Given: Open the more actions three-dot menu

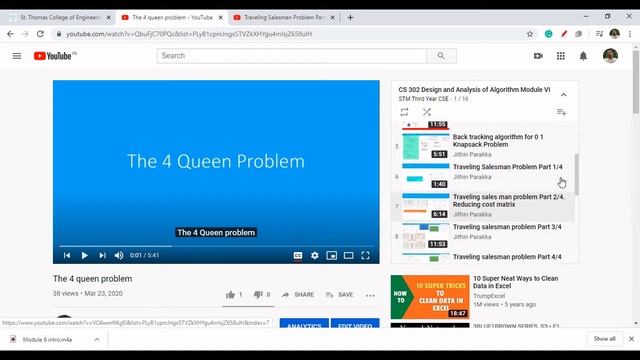Looking at the screenshot, I should pos(370,295).
